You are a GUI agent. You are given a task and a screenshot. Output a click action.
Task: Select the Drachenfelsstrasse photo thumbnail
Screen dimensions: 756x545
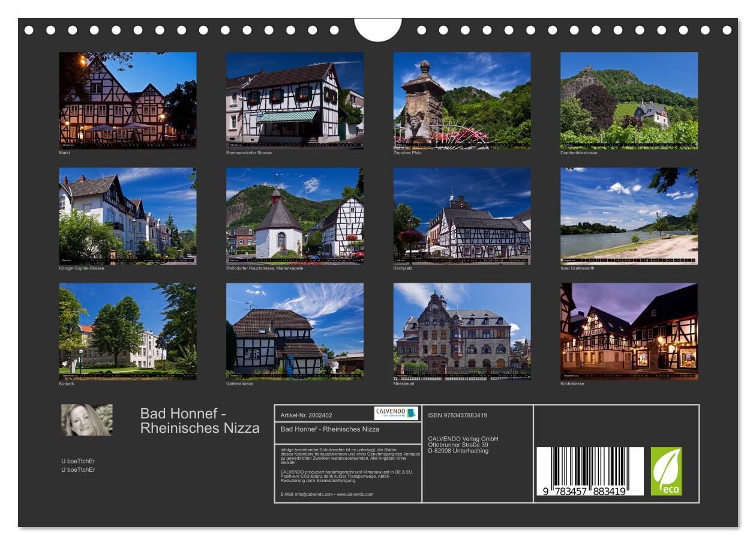click(629, 100)
